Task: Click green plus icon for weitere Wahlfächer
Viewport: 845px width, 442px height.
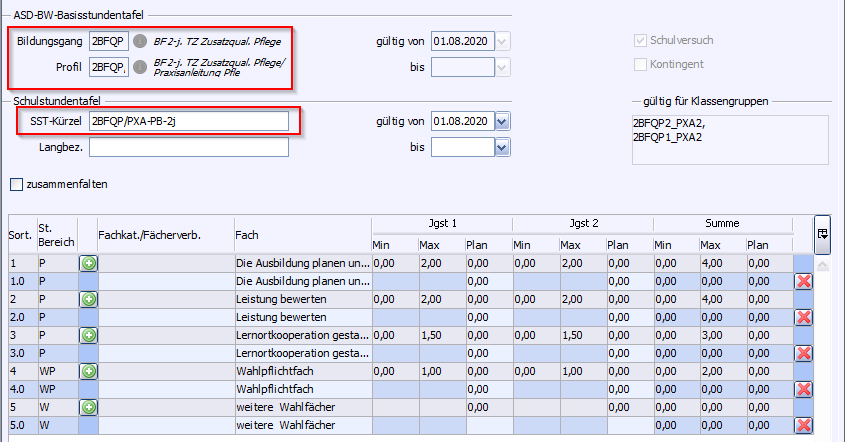Action: pyautogui.click(x=88, y=407)
